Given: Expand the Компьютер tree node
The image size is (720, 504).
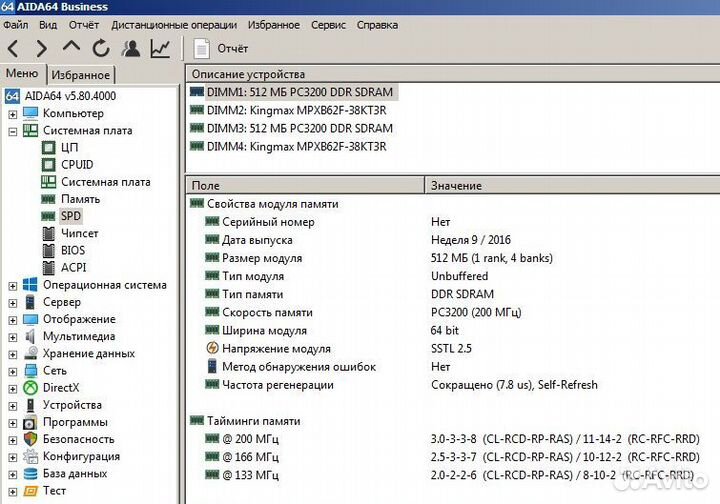Looking at the screenshot, I should click(x=13, y=114).
